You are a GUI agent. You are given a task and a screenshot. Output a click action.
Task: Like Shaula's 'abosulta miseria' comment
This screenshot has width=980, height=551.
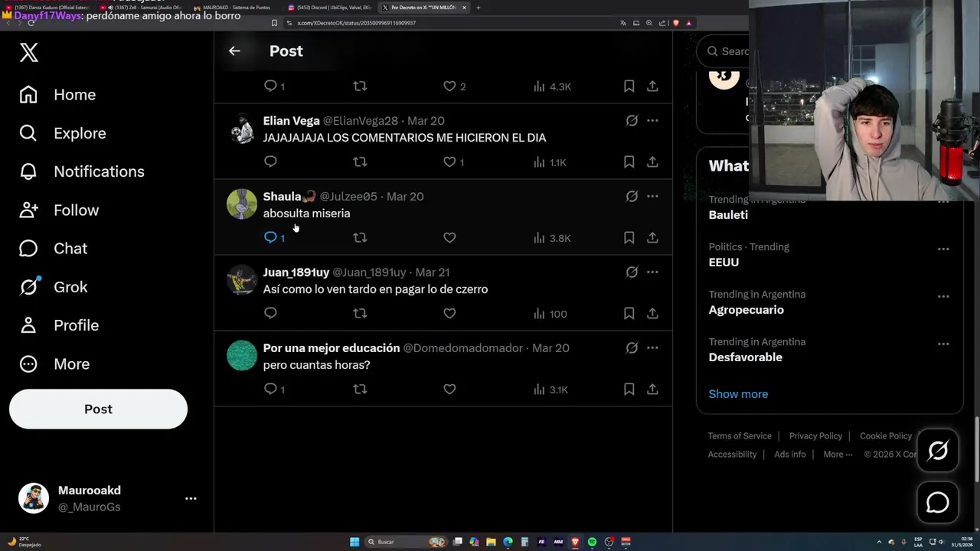[449, 237]
